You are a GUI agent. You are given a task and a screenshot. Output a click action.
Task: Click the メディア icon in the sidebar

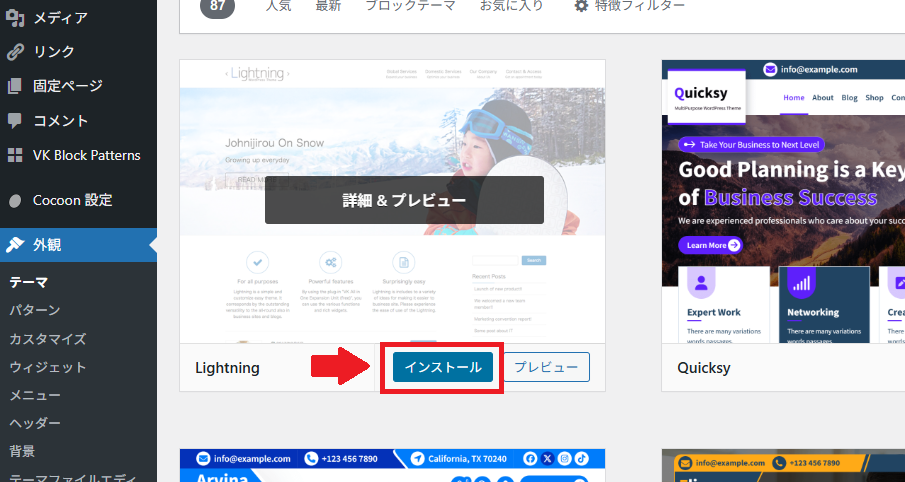(x=15, y=17)
